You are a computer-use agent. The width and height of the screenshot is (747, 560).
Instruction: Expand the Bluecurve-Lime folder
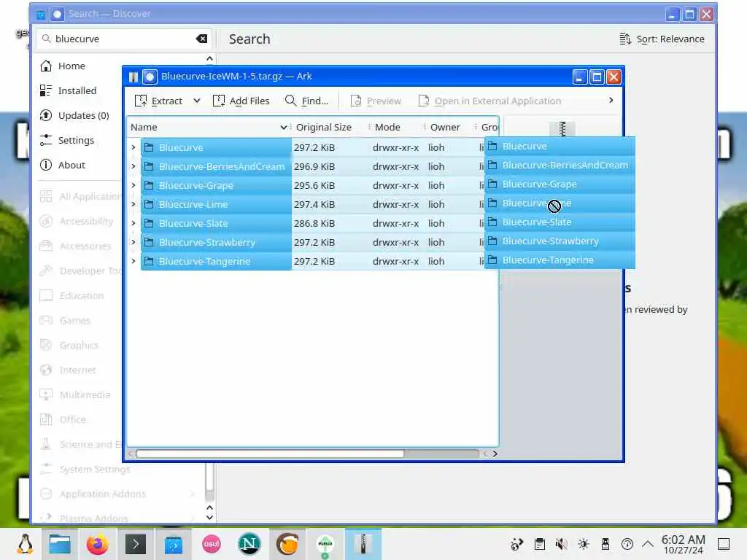coord(133,204)
